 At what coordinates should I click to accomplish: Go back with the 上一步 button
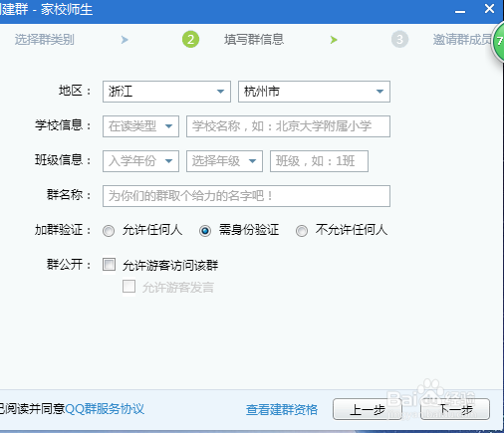click(x=368, y=409)
